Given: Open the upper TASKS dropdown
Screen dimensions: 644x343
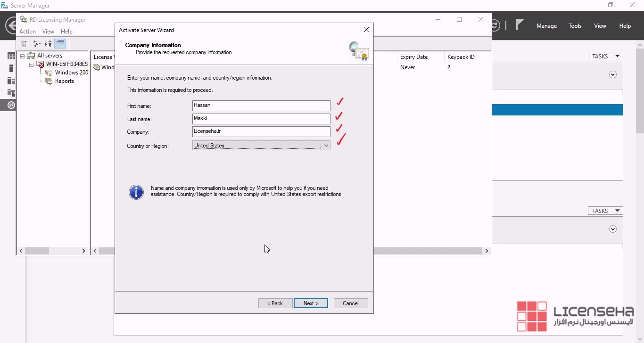Looking at the screenshot, I should [x=605, y=56].
